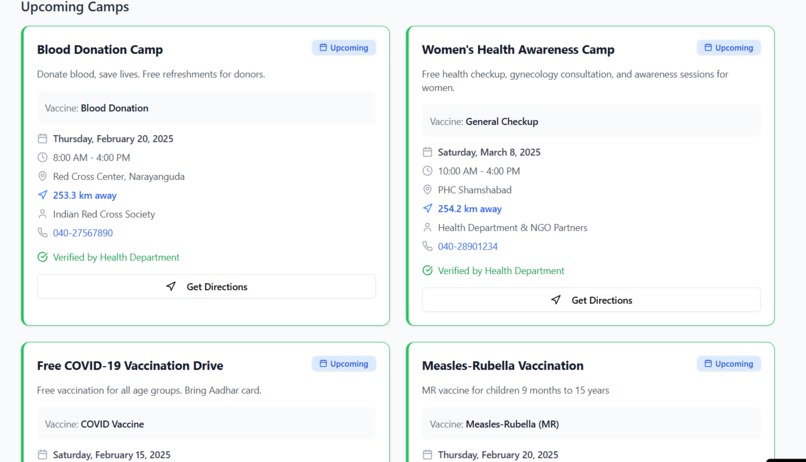Screen dimensions: 806x462
Task: Click the text Red Cross Center, Narayanguda
Action: pos(119,176)
